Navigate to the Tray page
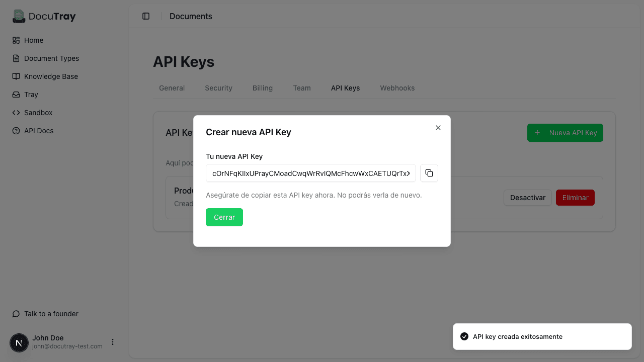 click(x=30, y=95)
